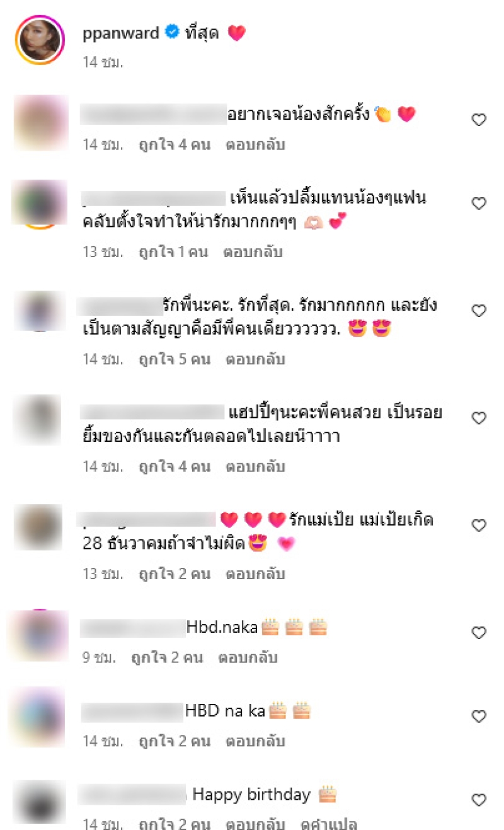View 1 like on 'เห็นแล้วปลื้มแทน' comment

coord(173,252)
